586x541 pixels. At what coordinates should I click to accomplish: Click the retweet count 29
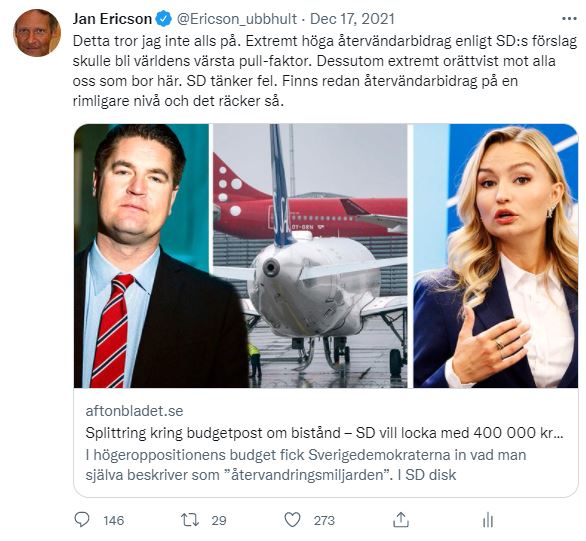tap(219, 520)
